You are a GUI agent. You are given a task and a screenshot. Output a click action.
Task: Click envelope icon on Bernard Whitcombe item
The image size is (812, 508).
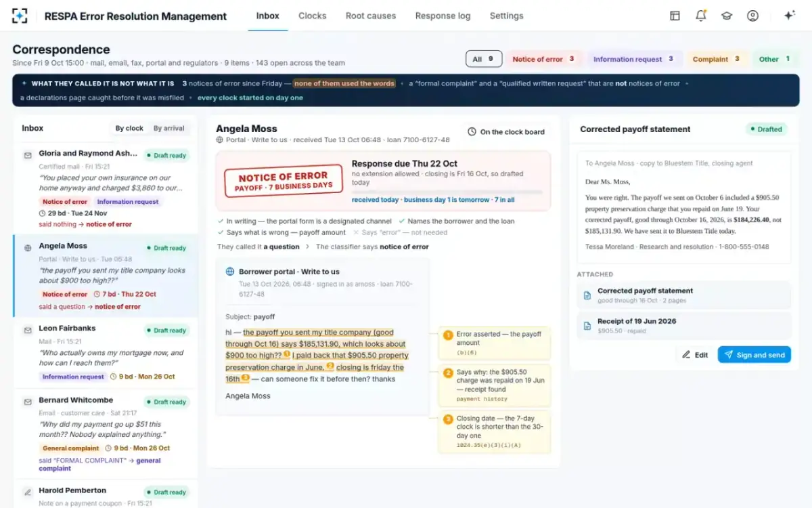(28, 402)
